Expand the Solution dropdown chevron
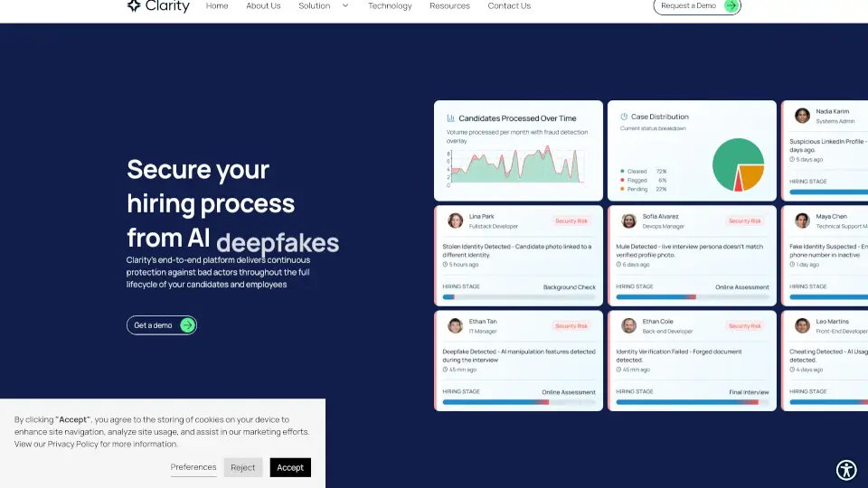Screen dimensions: 868x488 pyautogui.click(x=345, y=5)
